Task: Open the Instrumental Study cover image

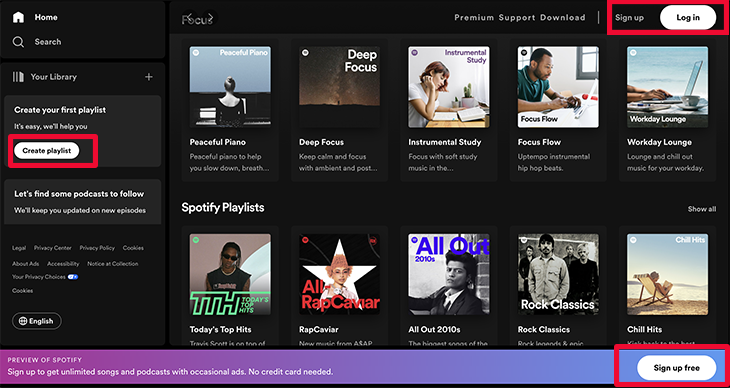Action: 449,87
